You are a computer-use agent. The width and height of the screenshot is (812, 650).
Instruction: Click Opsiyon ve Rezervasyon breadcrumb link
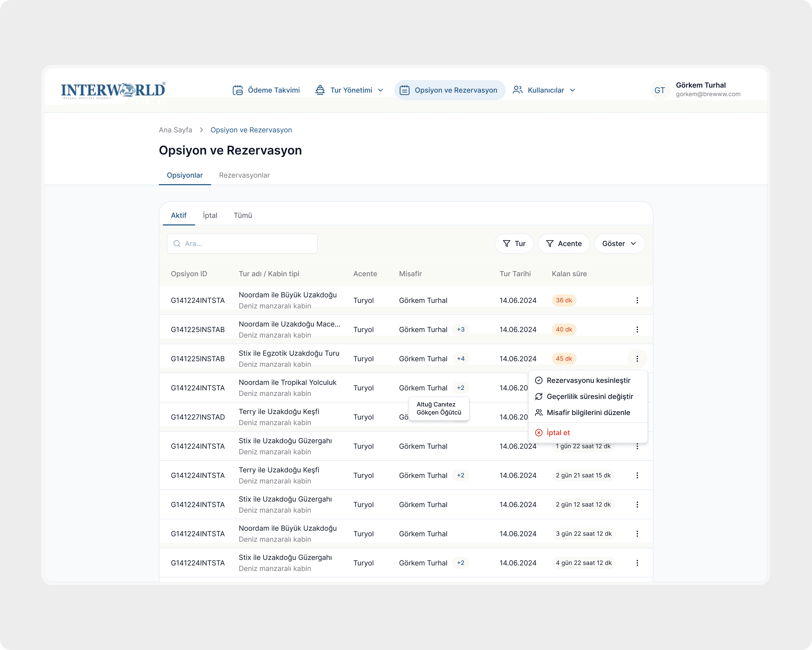pyautogui.click(x=251, y=130)
